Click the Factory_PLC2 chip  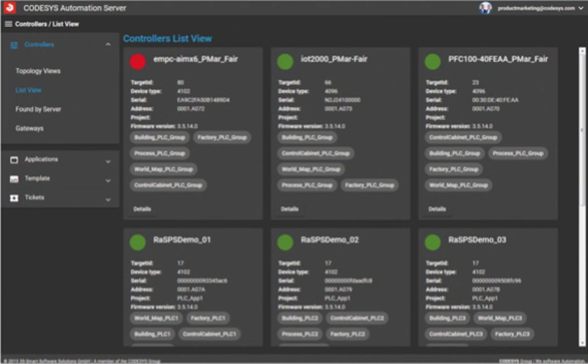click(x=348, y=334)
